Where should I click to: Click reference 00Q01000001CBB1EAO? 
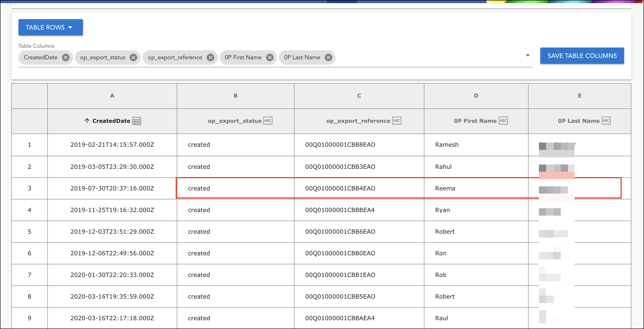click(x=340, y=275)
